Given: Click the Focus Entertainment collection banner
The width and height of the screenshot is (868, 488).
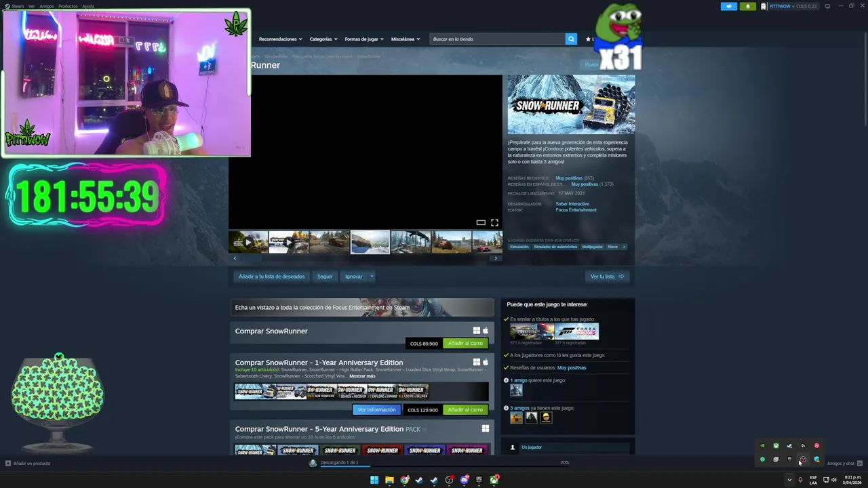Looking at the screenshot, I should [x=361, y=308].
